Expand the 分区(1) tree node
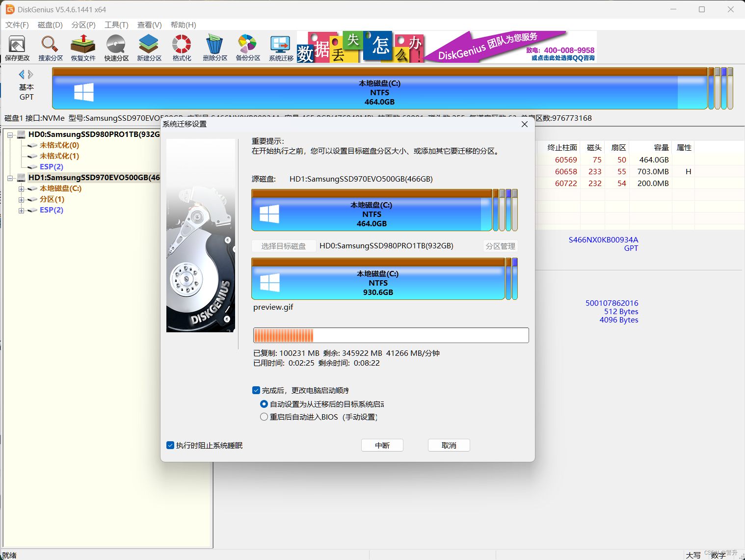 pyautogui.click(x=21, y=199)
